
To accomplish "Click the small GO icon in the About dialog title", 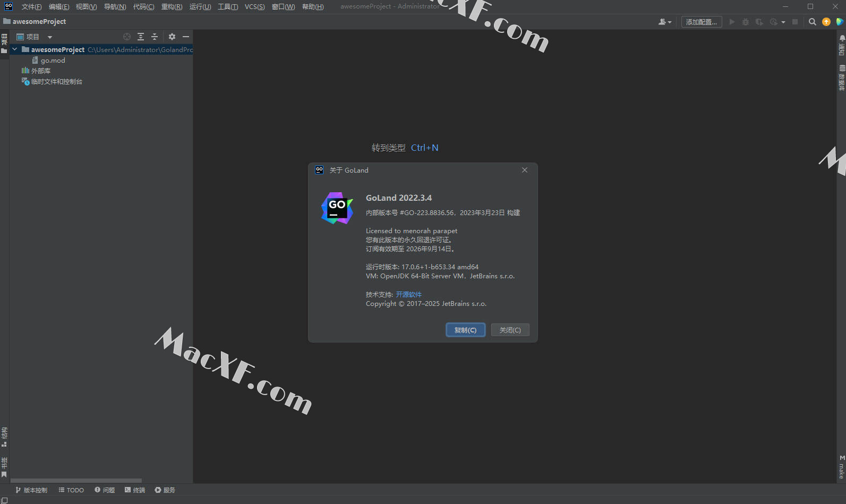I will coord(319,170).
